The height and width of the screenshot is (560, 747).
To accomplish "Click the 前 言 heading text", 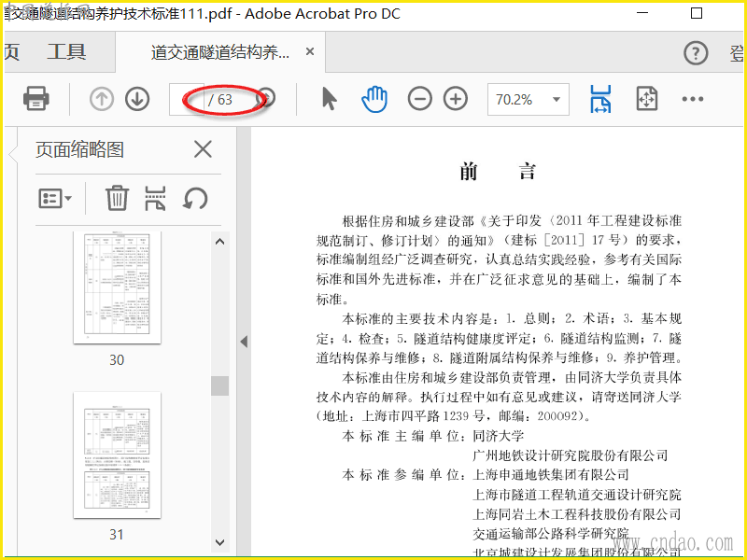I will (499, 171).
